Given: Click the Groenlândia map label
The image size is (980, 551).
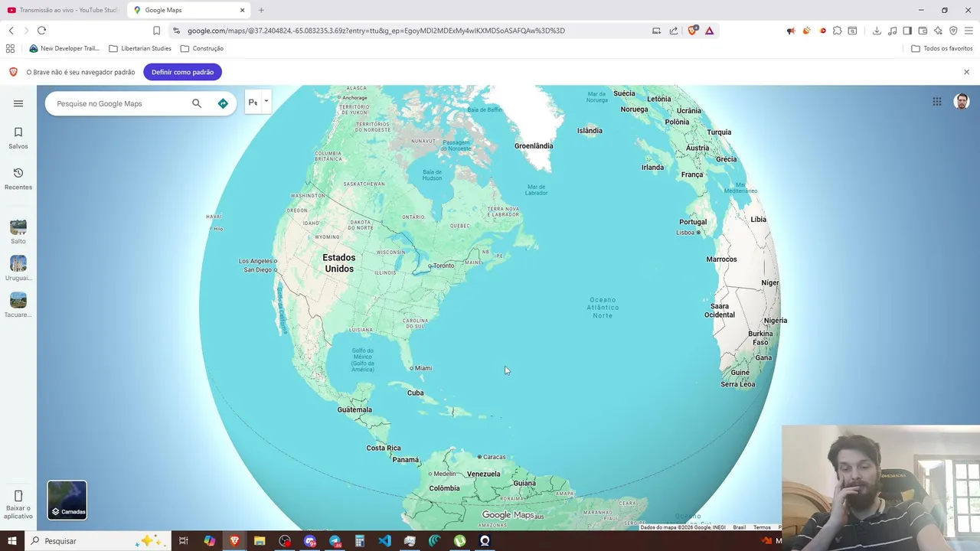Looking at the screenshot, I should pyautogui.click(x=534, y=145).
